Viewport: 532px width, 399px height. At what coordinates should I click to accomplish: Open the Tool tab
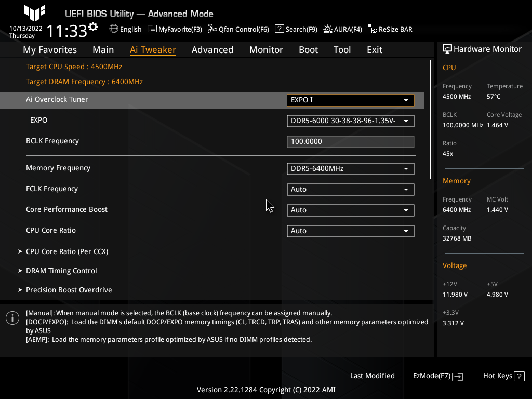[342, 50]
